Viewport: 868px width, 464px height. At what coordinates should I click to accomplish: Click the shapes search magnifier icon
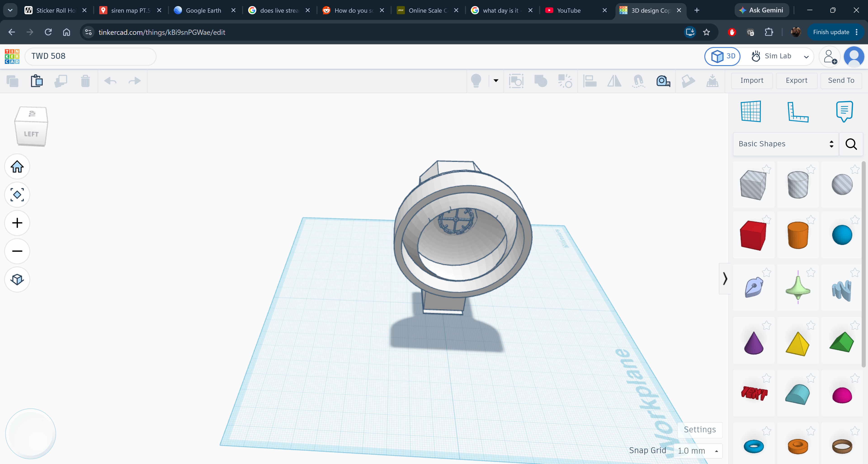click(851, 144)
